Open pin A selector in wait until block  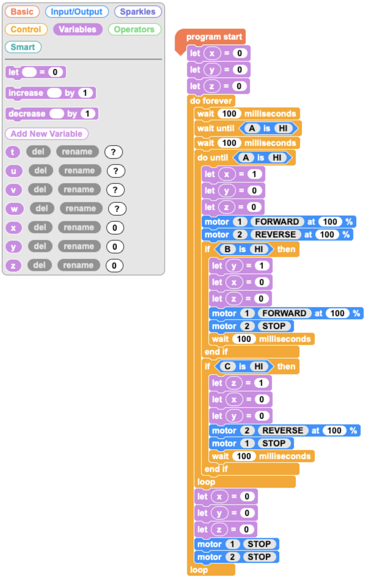point(252,128)
